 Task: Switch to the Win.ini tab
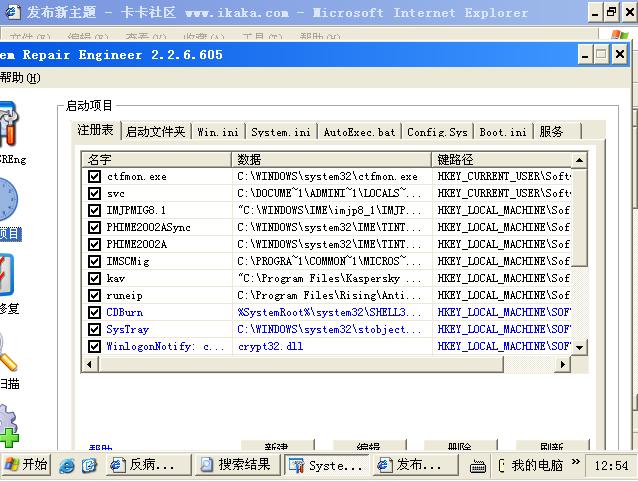(x=218, y=132)
